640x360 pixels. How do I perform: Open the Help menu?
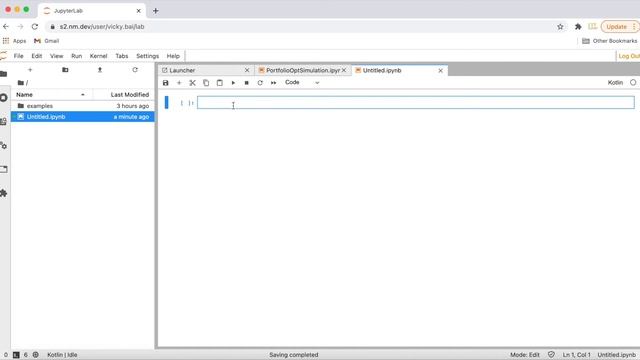pyautogui.click(x=173, y=56)
